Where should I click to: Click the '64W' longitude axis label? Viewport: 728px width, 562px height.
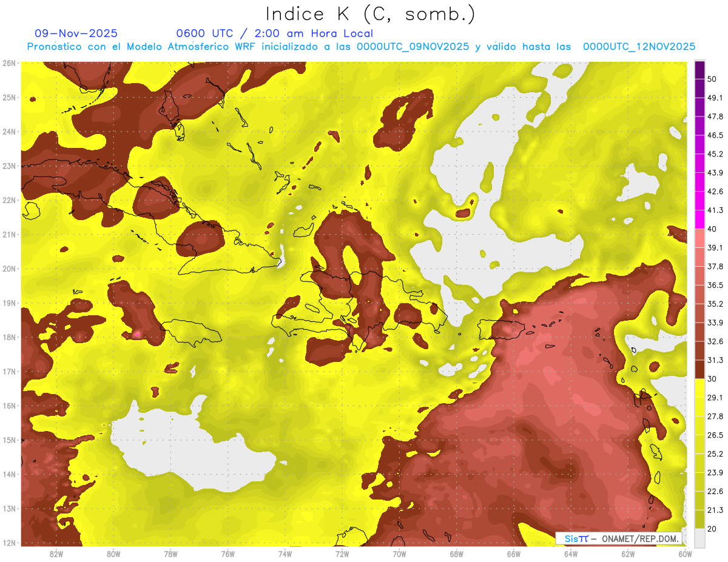[x=571, y=554]
